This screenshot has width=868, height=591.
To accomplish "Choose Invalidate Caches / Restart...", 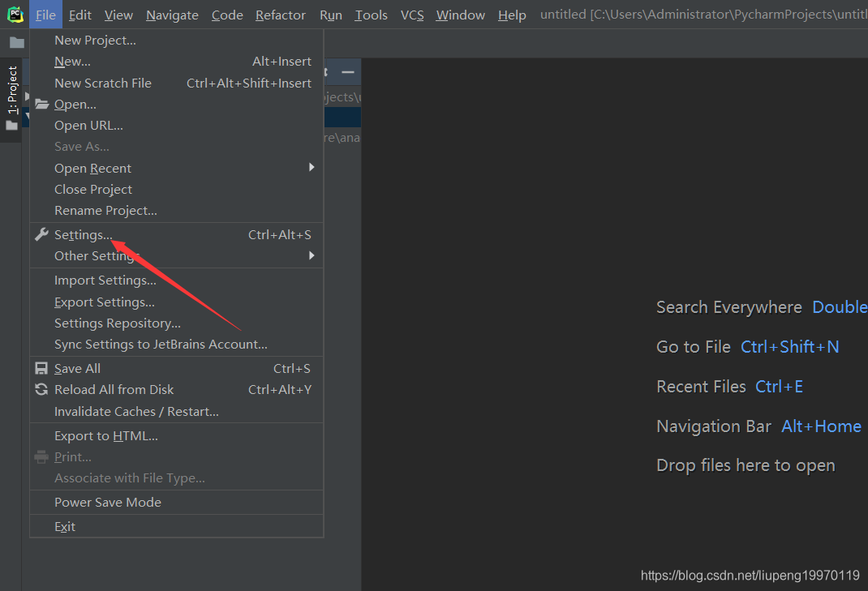I will (177, 412).
